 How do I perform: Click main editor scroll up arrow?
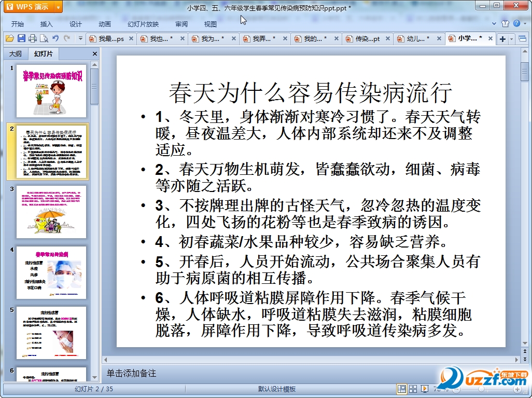click(525, 51)
